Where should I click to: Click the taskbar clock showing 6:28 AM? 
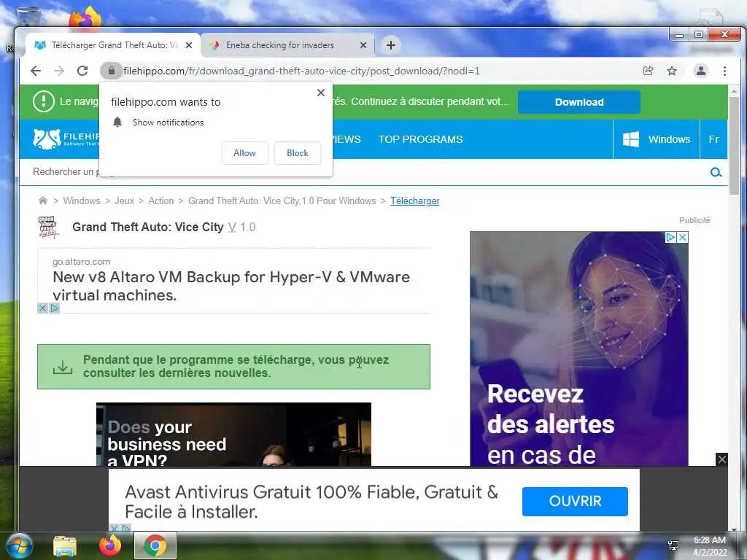pyautogui.click(x=709, y=546)
